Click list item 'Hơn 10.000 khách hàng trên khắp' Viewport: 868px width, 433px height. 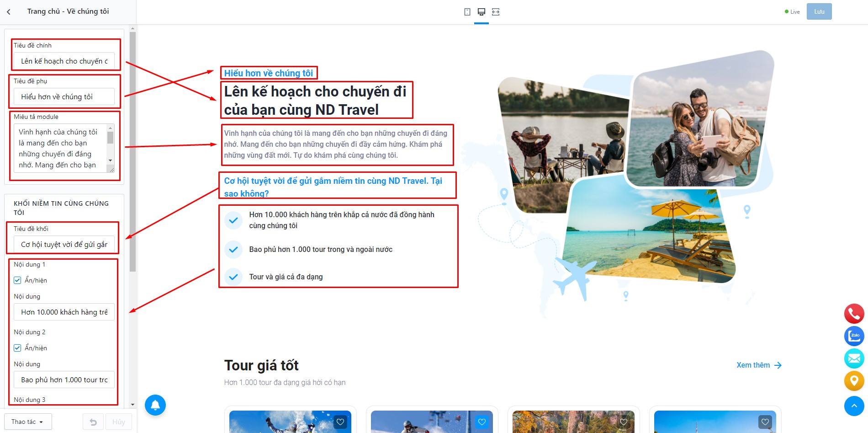point(342,220)
